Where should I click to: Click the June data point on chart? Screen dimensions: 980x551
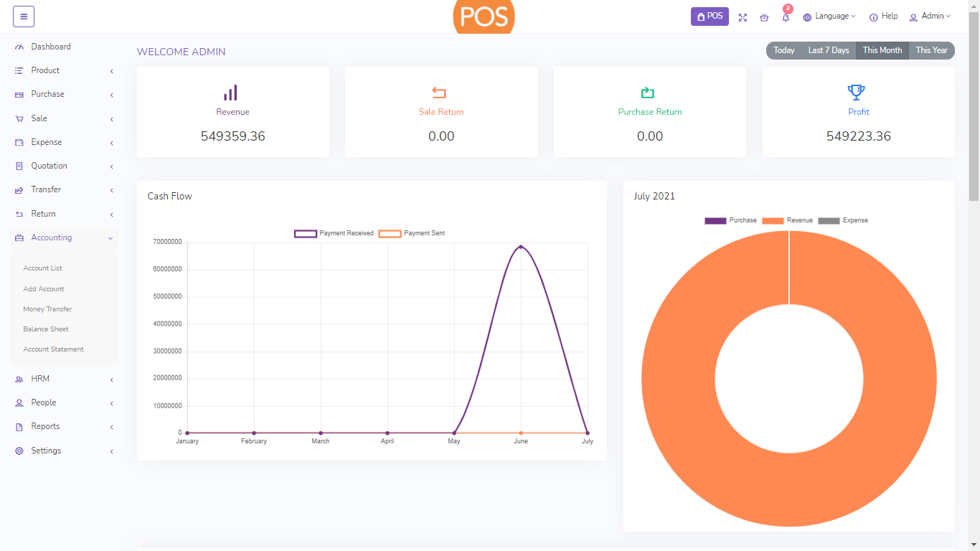[521, 247]
